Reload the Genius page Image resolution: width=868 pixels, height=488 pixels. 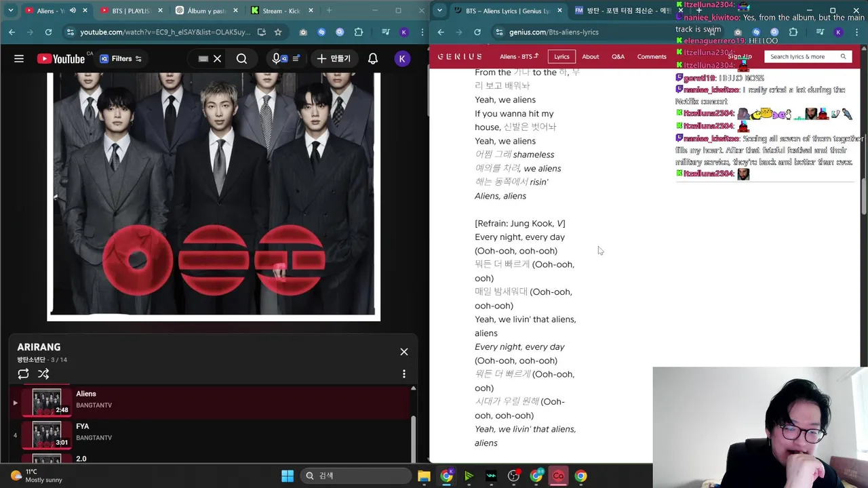pyautogui.click(x=477, y=32)
